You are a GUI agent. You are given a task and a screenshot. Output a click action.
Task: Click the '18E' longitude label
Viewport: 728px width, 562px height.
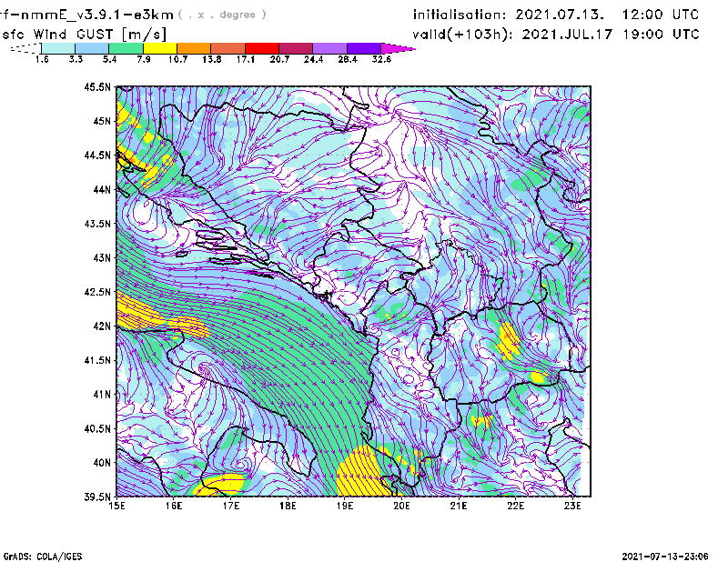click(288, 506)
